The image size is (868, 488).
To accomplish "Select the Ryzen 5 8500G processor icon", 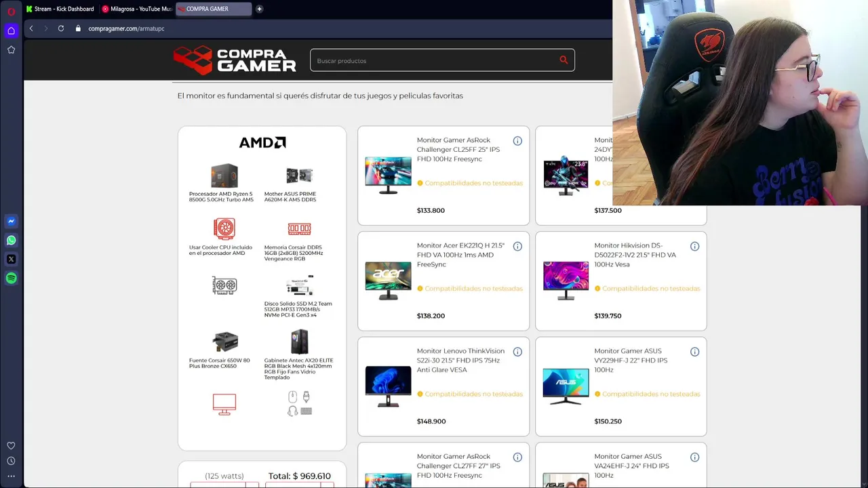I will (x=224, y=176).
